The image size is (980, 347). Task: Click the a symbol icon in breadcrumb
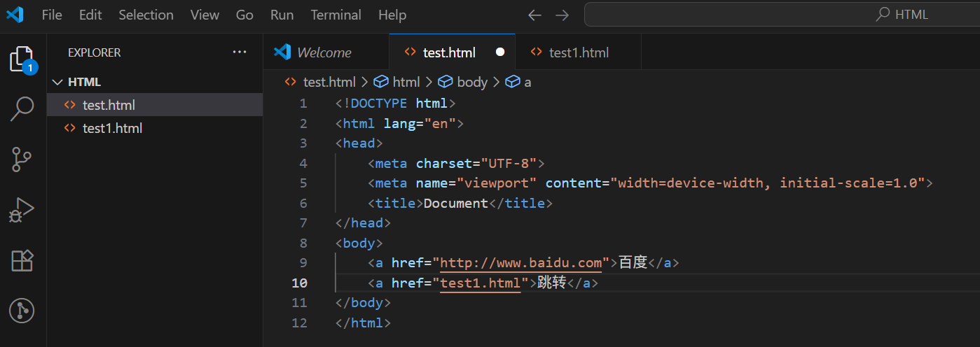pyautogui.click(x=513, y=82)
